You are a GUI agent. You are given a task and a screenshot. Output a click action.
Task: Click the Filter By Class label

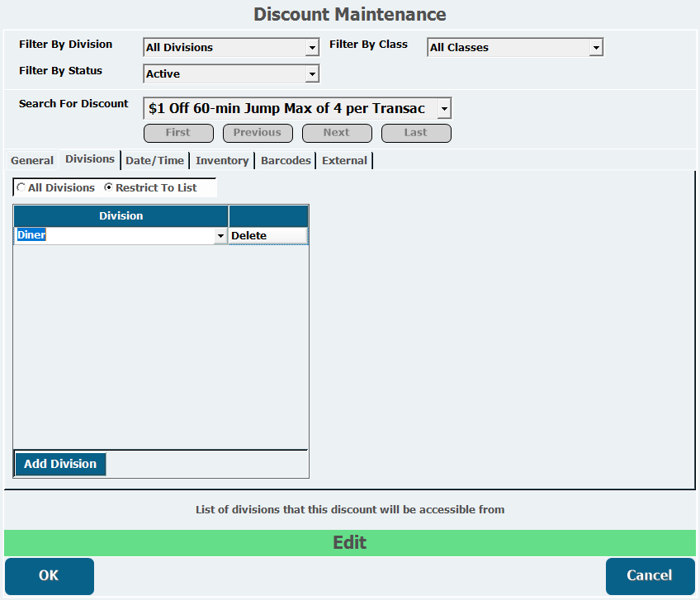(x=368, y=45)
